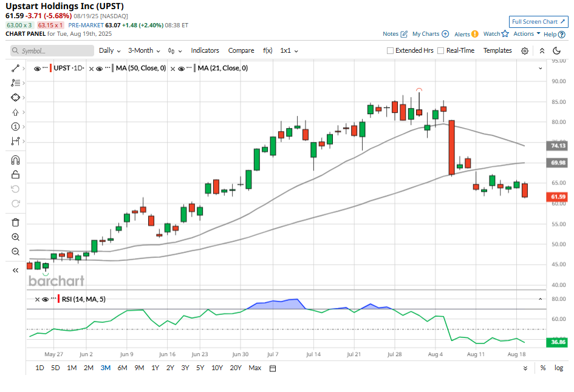Open chart settings gear
Screen dimensions: 574x392
(x=525, y=51)
